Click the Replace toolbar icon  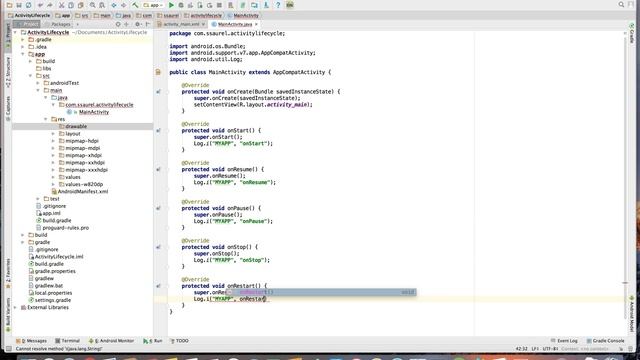pos(102,5)
